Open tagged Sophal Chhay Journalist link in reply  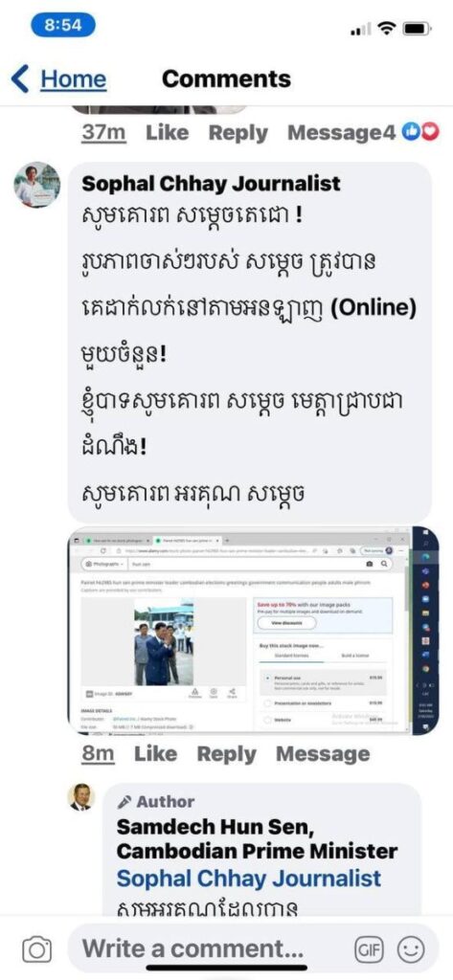point(248,879)
